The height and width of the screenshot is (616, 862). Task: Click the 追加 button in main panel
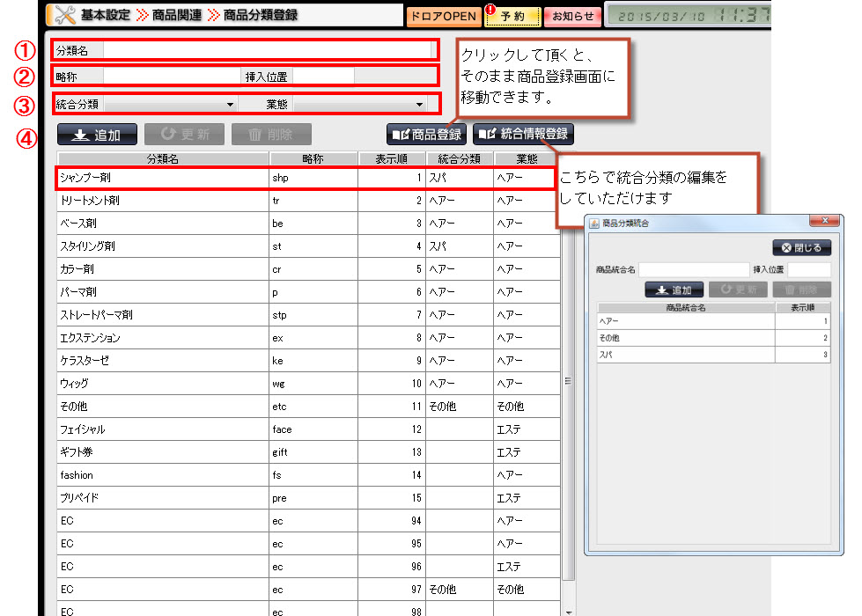pos(97,135)
